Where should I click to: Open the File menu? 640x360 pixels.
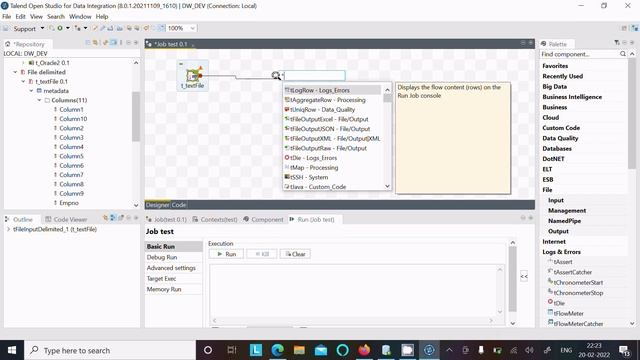pyautogui.click(x=7, y=17)
